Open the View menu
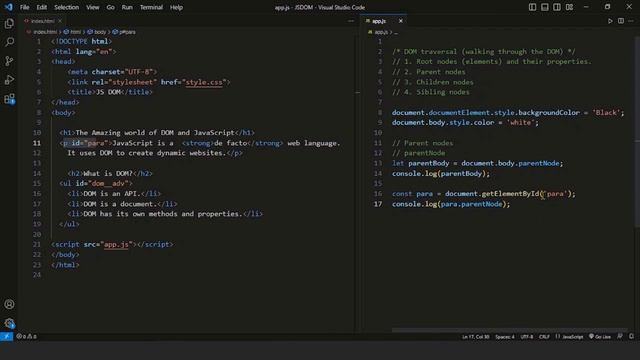The height and width of the screenshot is (360, 640). tap(93, 7)
